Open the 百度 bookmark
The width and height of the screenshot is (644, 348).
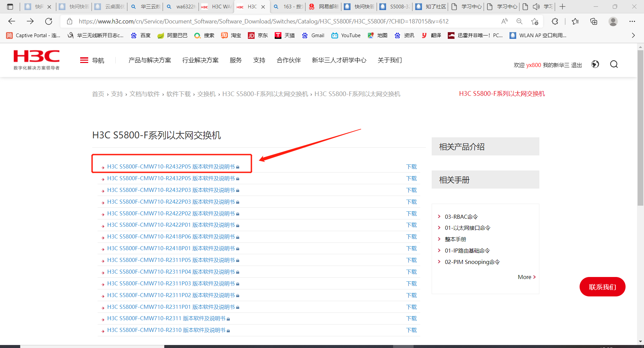[x=141, y=36]
